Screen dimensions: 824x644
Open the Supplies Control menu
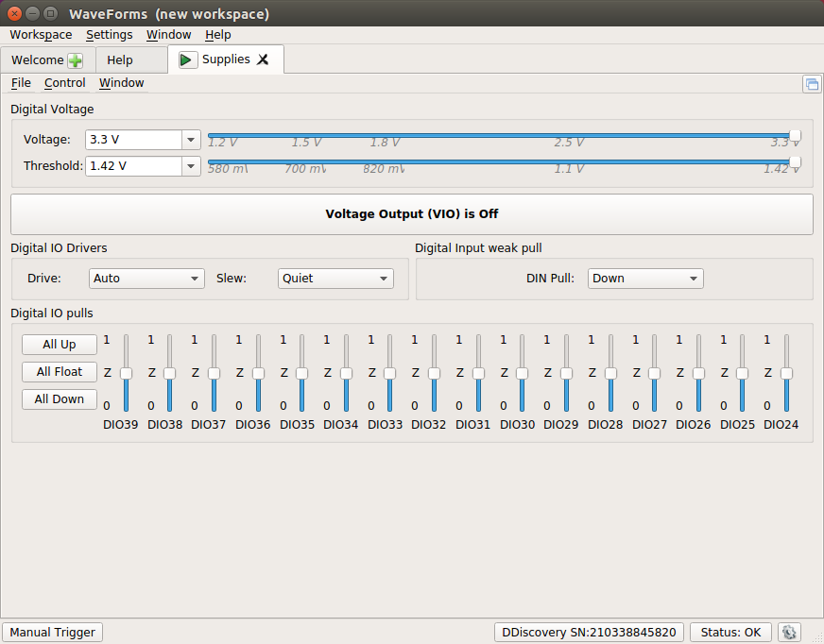click(64, 83)
